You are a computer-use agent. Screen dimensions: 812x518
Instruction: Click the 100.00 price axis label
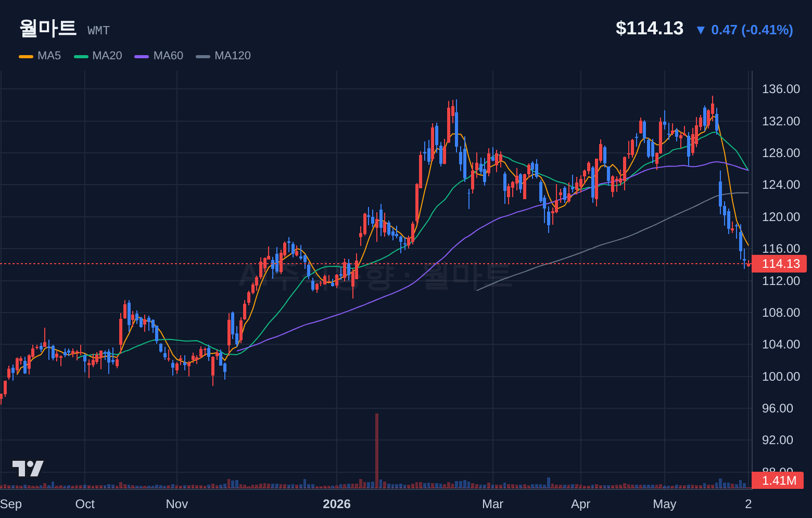[781, 377]
